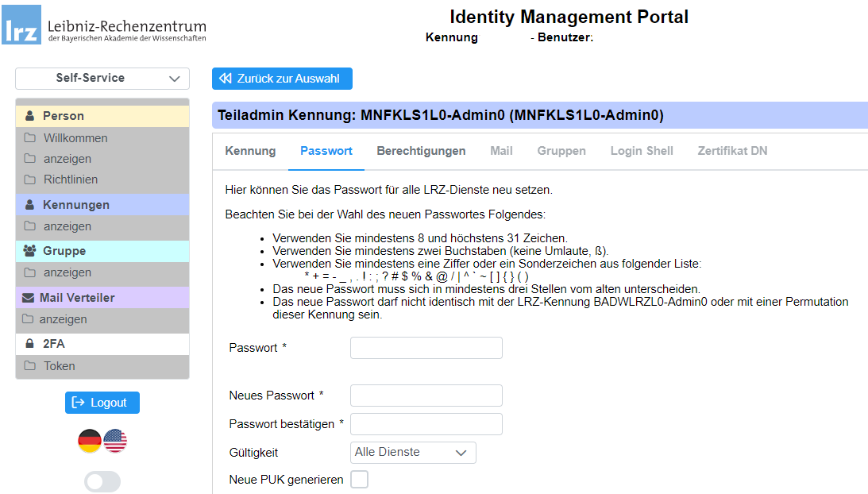868x494 pixels.
Task: Click the LRZ logo icon
Action: 22,25
